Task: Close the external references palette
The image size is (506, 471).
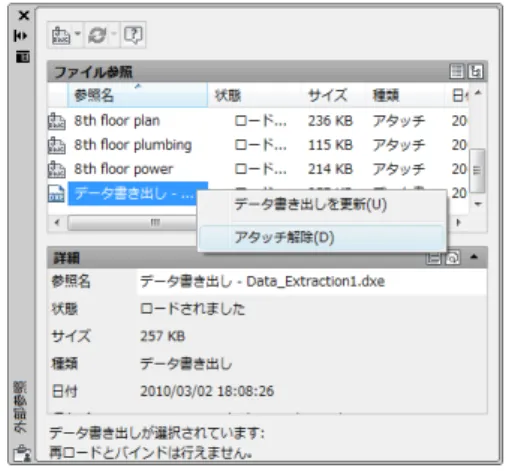Action: click(23, 15)
